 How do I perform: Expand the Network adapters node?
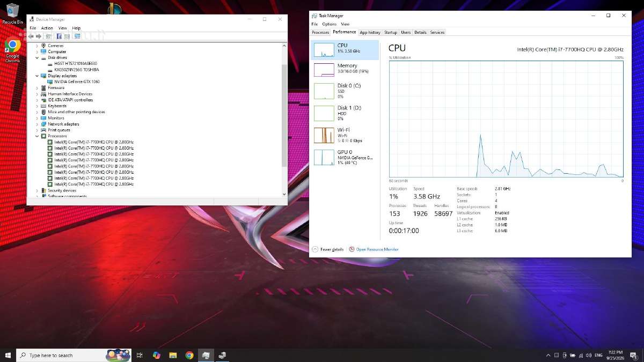pyautogui.click(x=37, y=124)
